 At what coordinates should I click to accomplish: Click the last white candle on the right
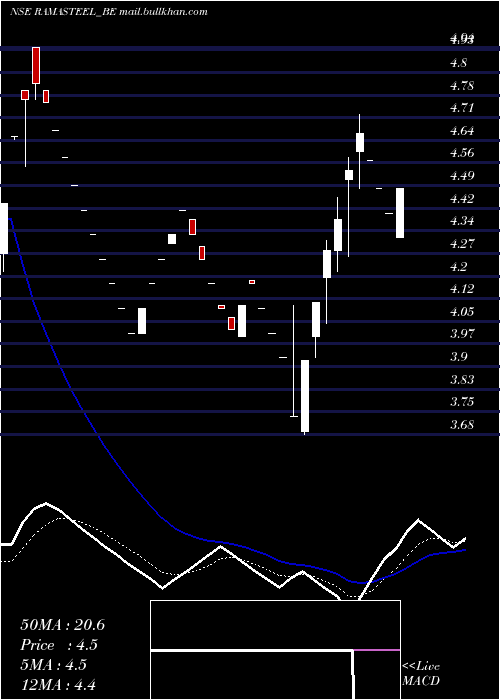click(x=400, y=213)
